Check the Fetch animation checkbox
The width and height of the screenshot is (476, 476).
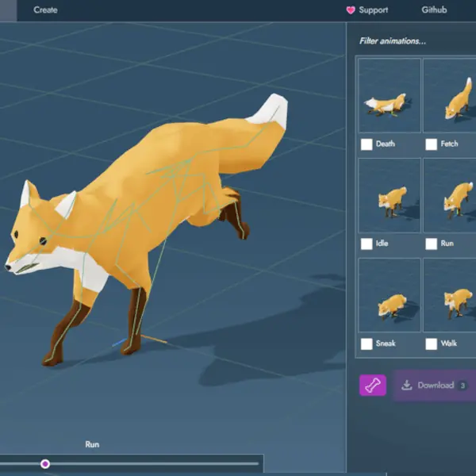click(432, 144)
